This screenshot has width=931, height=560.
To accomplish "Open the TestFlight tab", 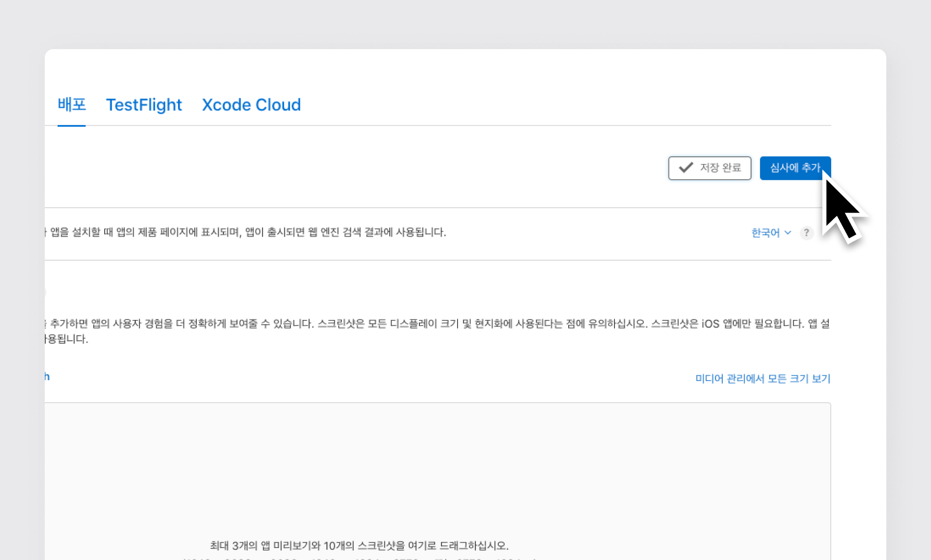I will coord(144,105).
